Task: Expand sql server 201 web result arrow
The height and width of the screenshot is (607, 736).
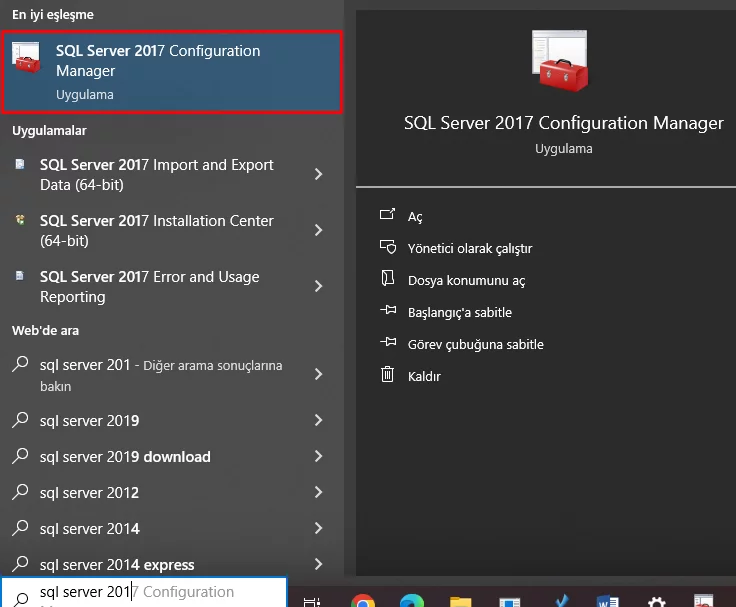Action: coord(319,374)
